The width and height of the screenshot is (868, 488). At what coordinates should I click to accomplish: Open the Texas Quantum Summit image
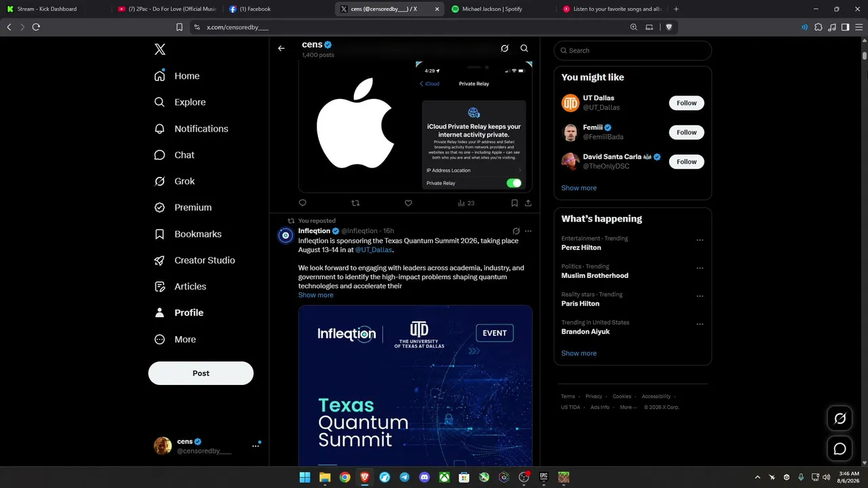click(415, 385)
